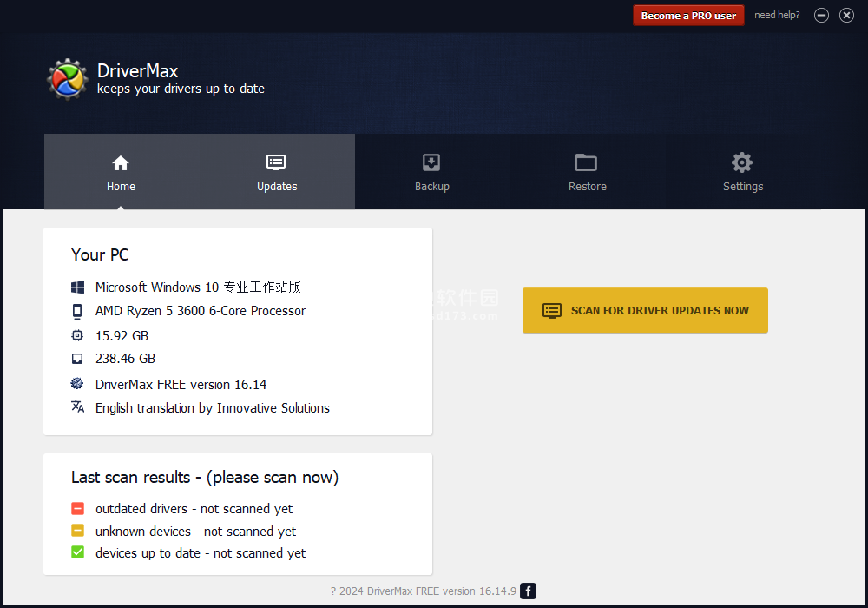Minimize the DriverMax window
The width and height of the screenshot is (868, 608).
tap(821, 16)
